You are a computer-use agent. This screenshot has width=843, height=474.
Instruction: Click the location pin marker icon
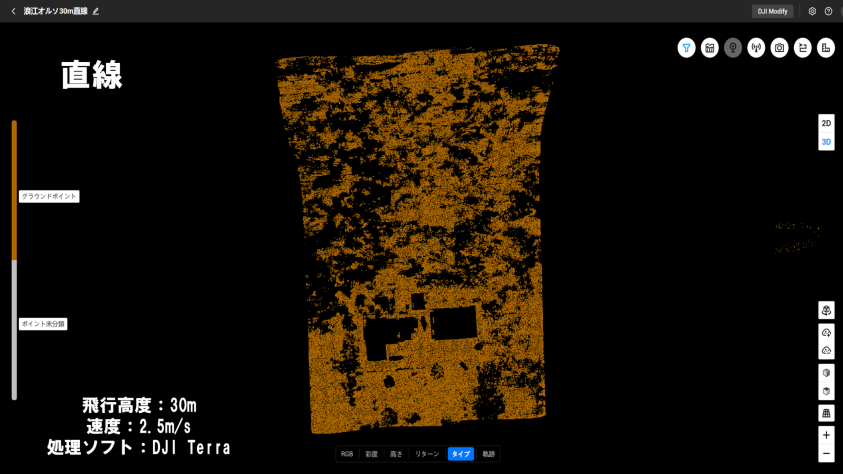(x=733, y=48)
